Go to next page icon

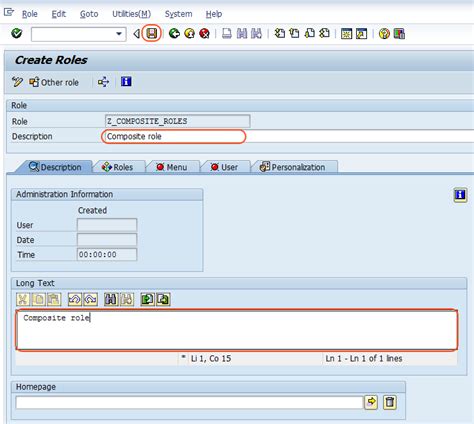coord(309,33)
